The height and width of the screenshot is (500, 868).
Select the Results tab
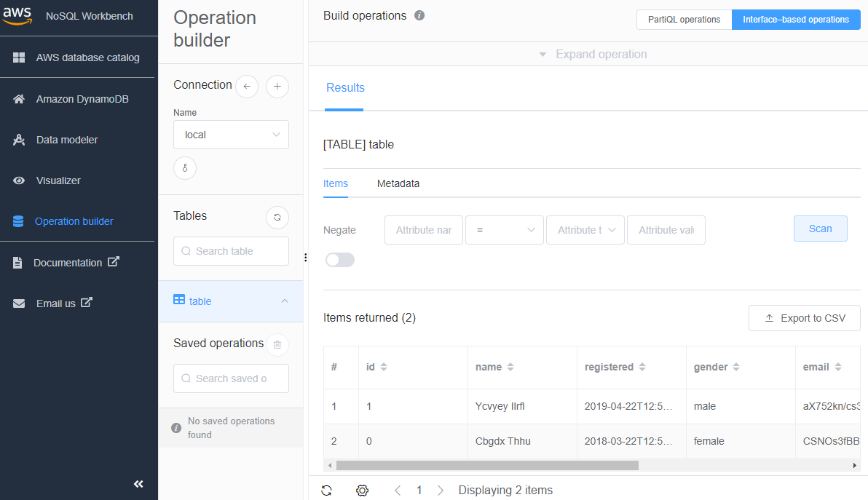point(345,88)
